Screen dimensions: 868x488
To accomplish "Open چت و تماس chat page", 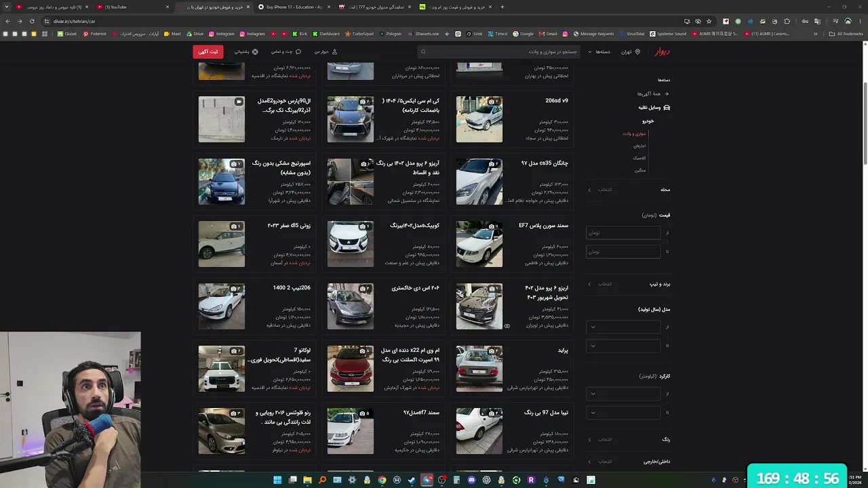I will 286,52.
